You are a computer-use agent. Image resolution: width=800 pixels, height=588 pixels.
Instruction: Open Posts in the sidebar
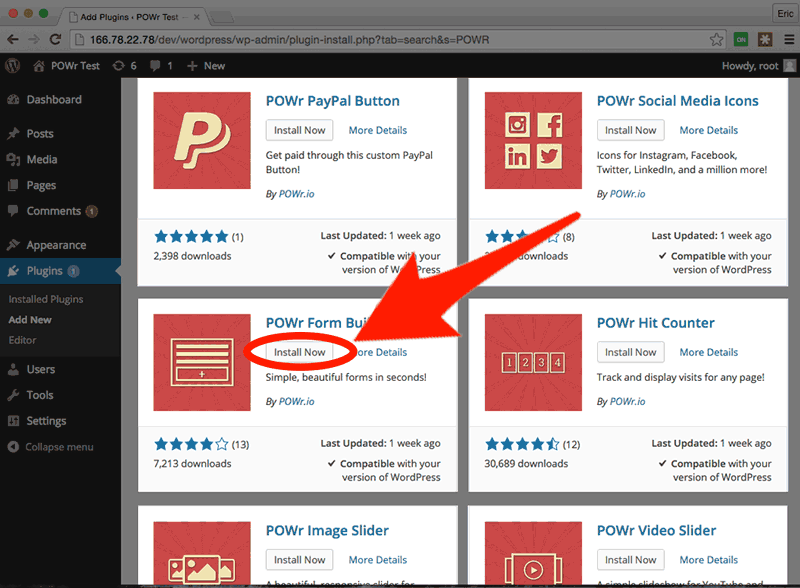40,134
